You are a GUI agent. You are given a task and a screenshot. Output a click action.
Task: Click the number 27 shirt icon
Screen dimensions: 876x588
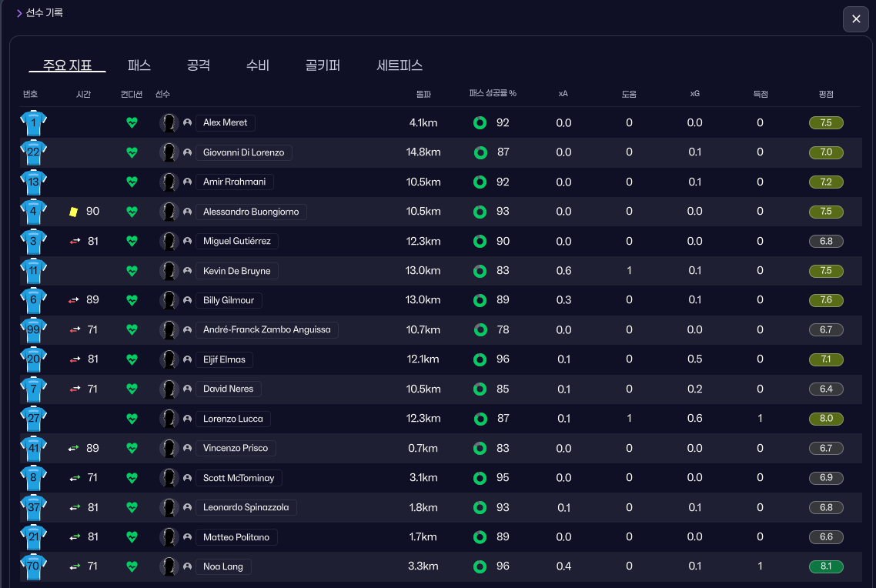(x=34, y=419)
